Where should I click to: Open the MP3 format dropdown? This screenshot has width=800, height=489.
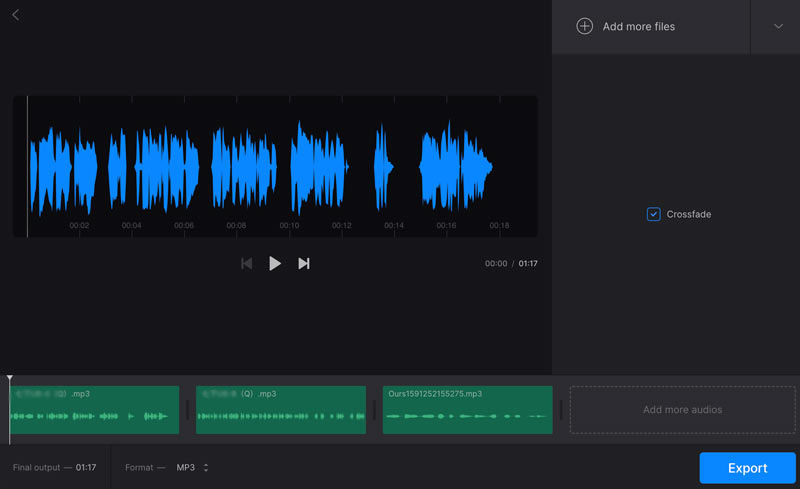[192, 467]
